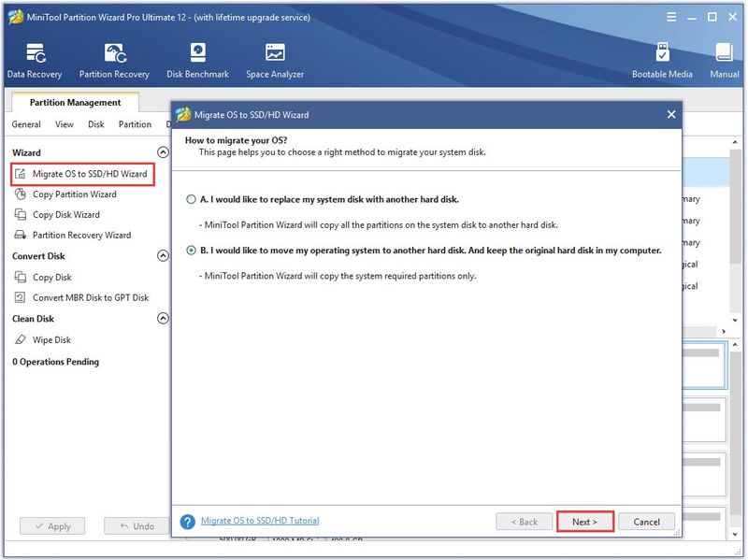The image size is (748, 560).
Task: Click the Copy Disk icon under Convert Disk
Action: click(x=20, y=277)
